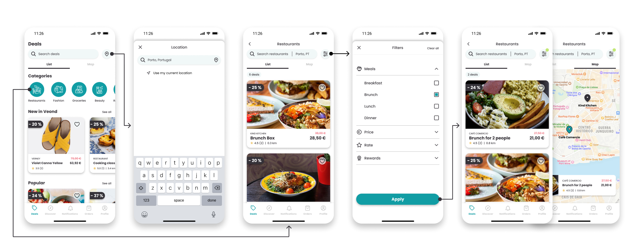The width and height of the screenshot is (644, 251).
Task: Expand the Rewards filter section
Action: pyautogui.click(x=396, y=158)
